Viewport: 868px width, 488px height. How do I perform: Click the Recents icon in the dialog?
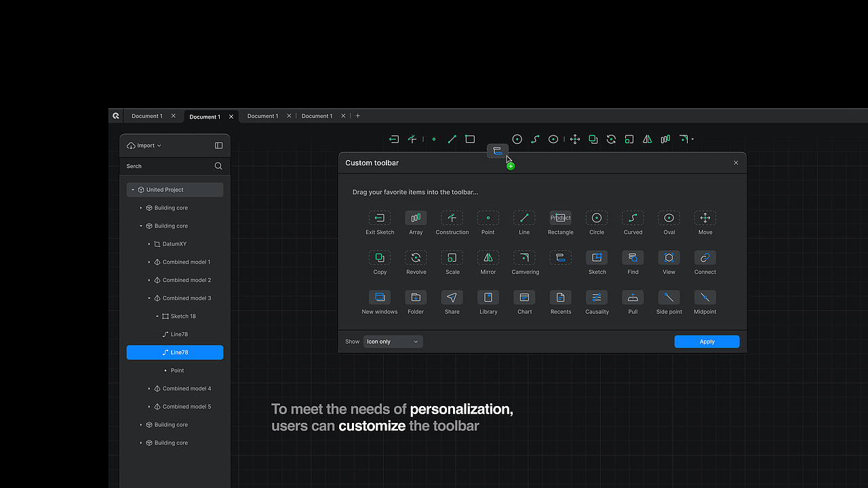(560, 297)
